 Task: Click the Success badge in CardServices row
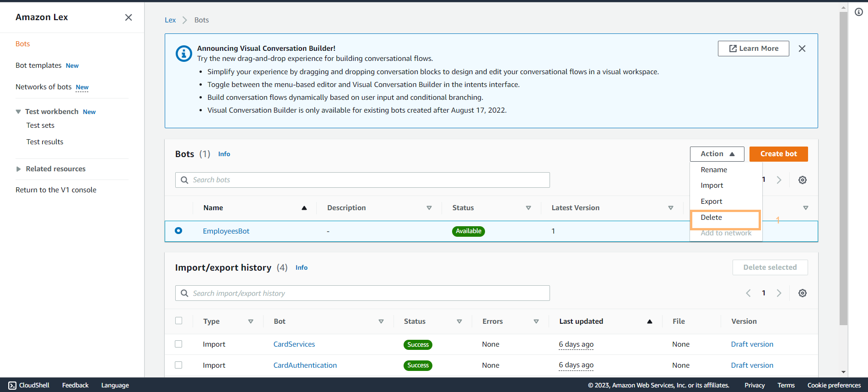click(x=418, y=345)
